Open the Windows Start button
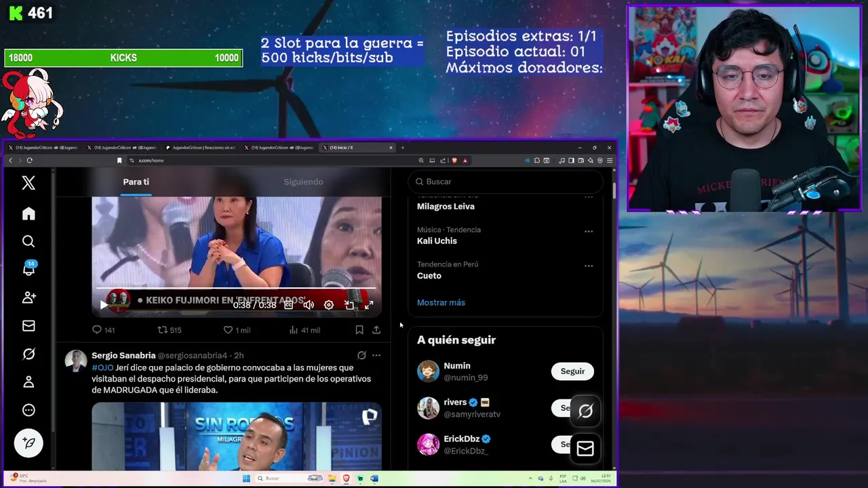This screenshot has height=488, width=868. [247, 479]
